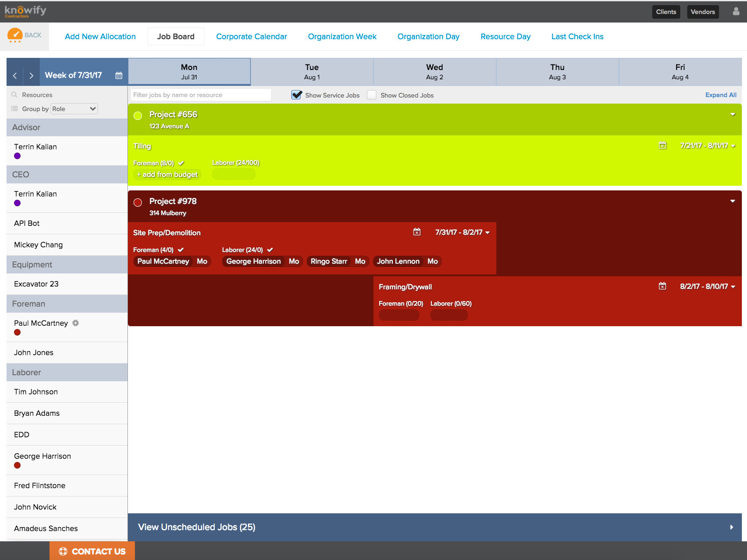747x560 pixels.
Task: Click the Contact Us lifebuoy icon
Action: pos(63,552)
